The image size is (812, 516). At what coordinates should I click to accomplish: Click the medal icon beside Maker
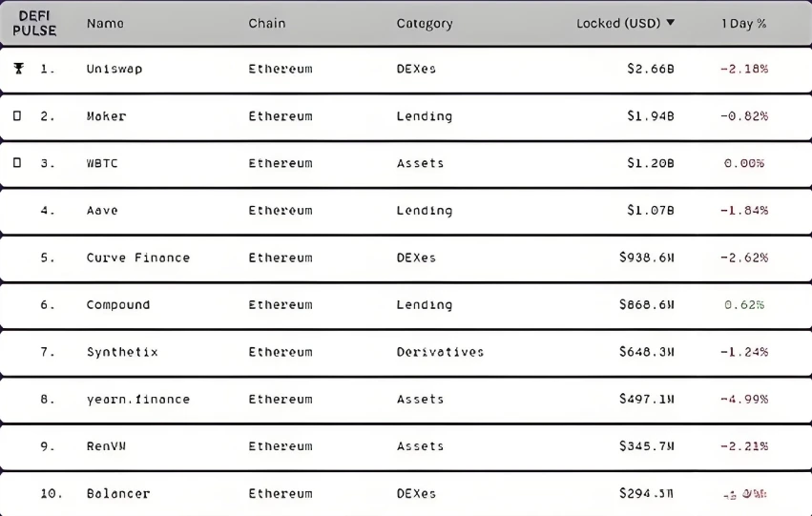[17, 115]
